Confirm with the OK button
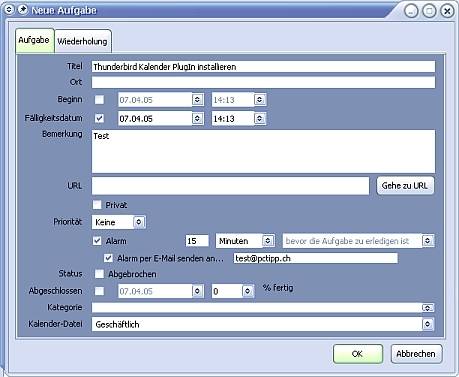The image size is (459, 377). pos(358,354)
